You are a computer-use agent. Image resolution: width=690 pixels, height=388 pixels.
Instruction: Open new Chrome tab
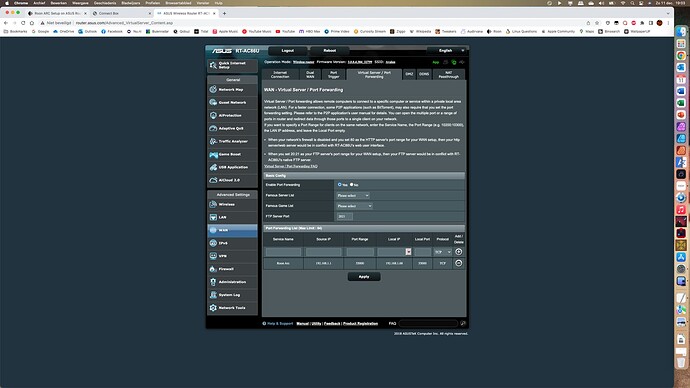point(224,13)
